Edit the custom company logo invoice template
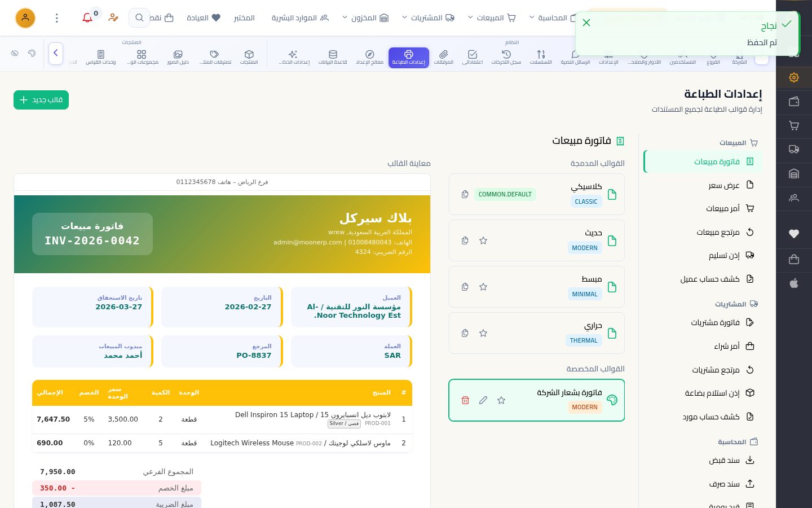Viewport: 812px width, 508px height. [483, 400]
